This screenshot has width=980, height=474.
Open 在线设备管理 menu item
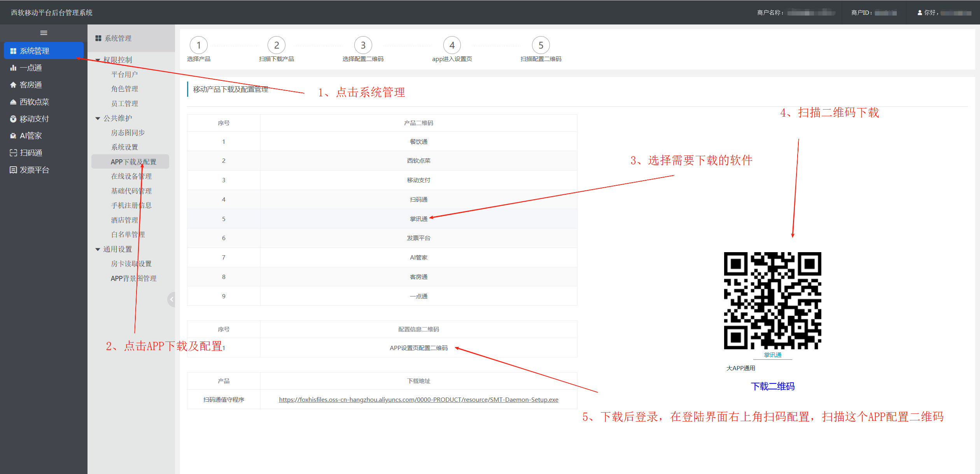131,176
